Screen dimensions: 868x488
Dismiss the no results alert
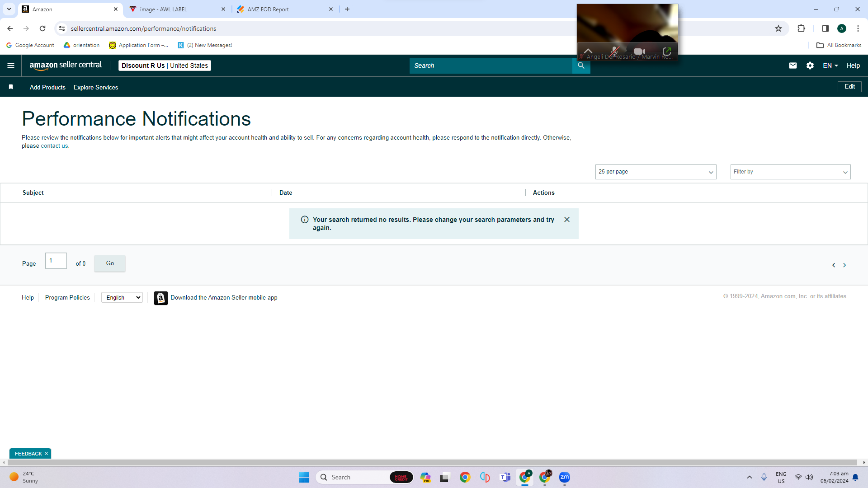coord(567,220)
